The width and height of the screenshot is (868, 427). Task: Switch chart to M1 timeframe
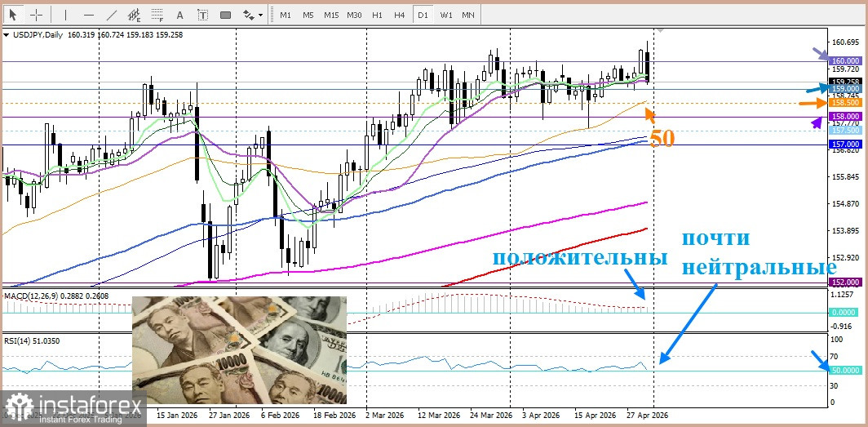(x=285, y=15)
